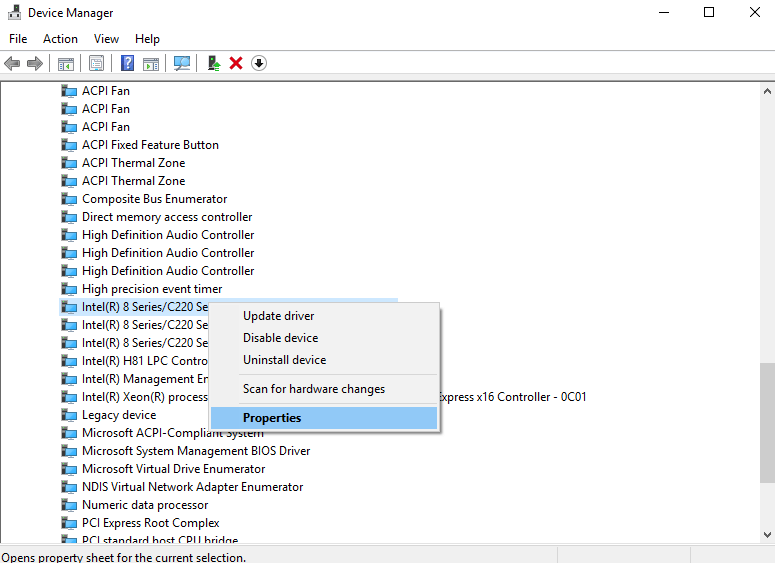Select the High precision event timer device
This screenshot has height=563, width=775.
pyautogui.click(x=152, y=289)
